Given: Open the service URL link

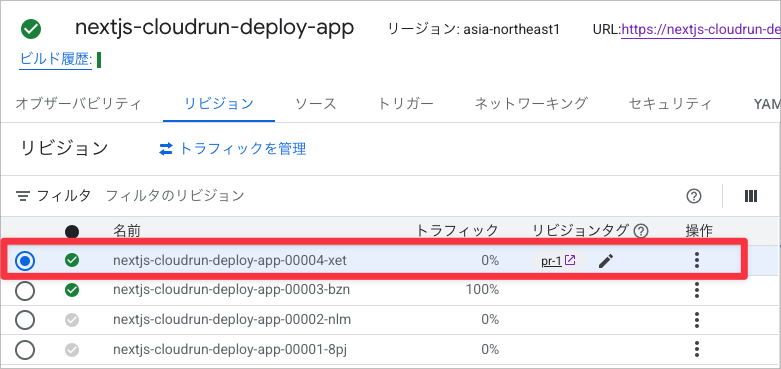Looking at the screenshot, I should (701, 30).
